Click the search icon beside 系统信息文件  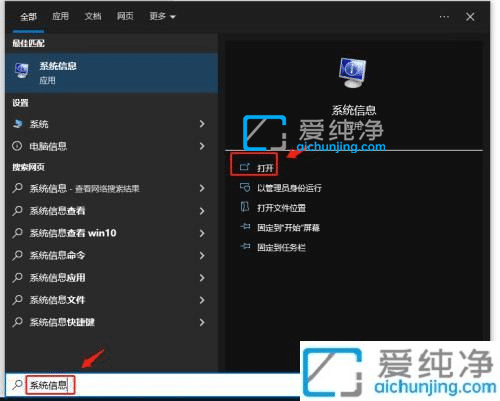click(x=17, y=300)
